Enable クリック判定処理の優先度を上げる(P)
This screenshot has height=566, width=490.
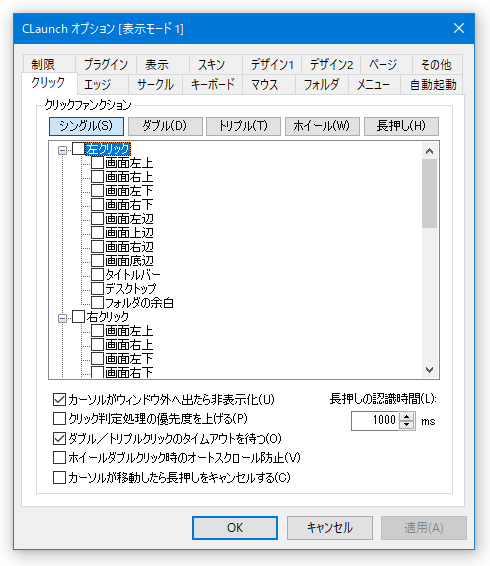click(59, 419)
